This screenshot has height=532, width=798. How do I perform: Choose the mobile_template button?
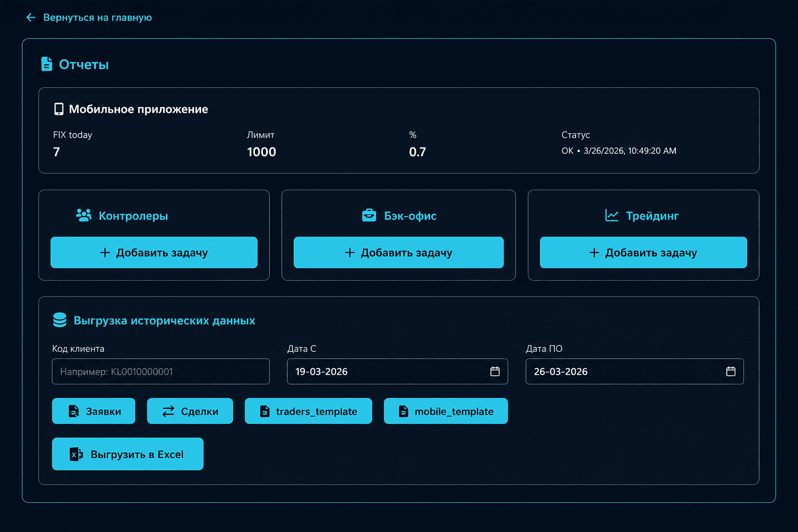click(x=446, y=411)
